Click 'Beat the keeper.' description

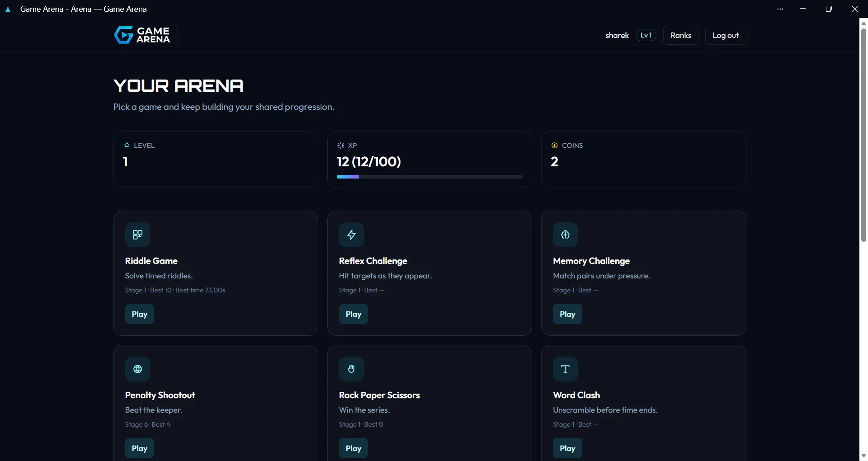click(x=153, y=410)
